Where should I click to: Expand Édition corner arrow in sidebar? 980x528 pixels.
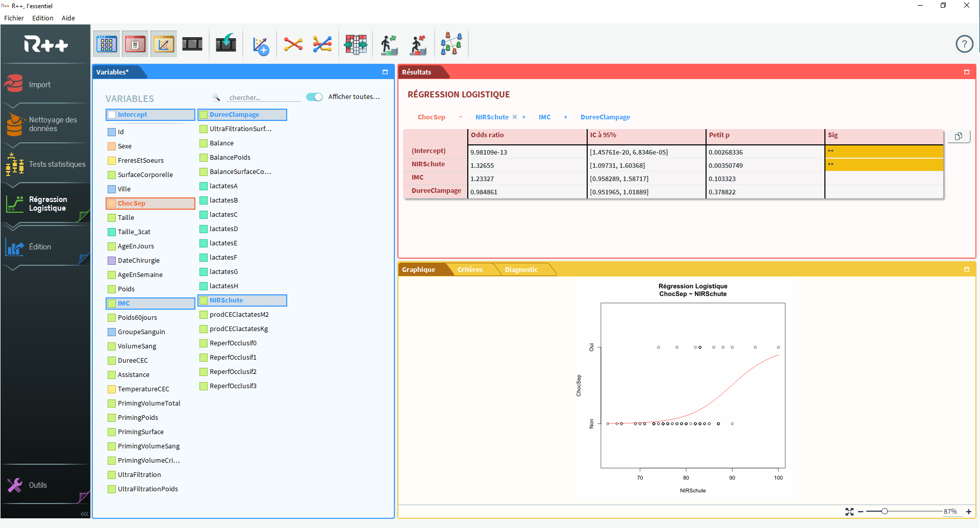click(84, 259)
